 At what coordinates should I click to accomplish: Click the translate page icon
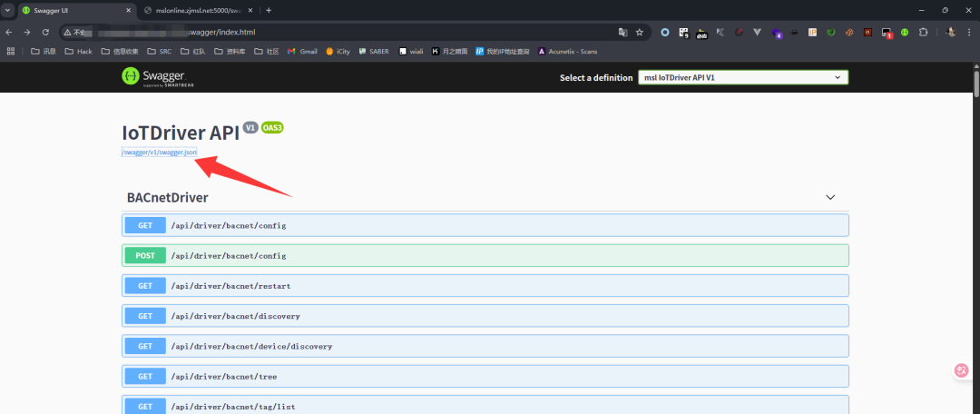622,32
